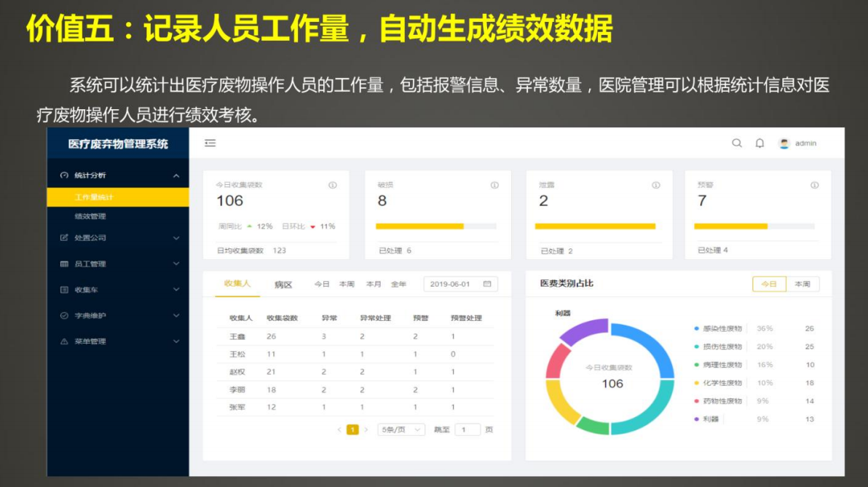Go to previous page arrow
Screen dimensions: 868x487
click(x=339, y=429)
